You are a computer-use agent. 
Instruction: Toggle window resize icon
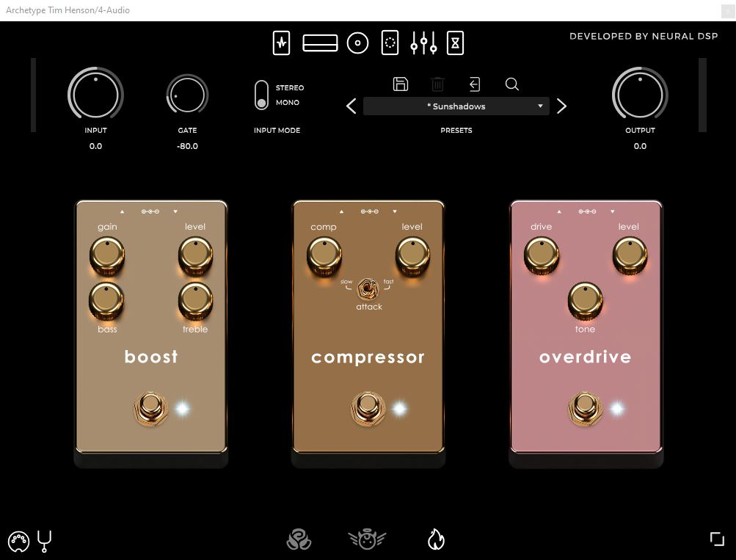(x=717, y=539)
